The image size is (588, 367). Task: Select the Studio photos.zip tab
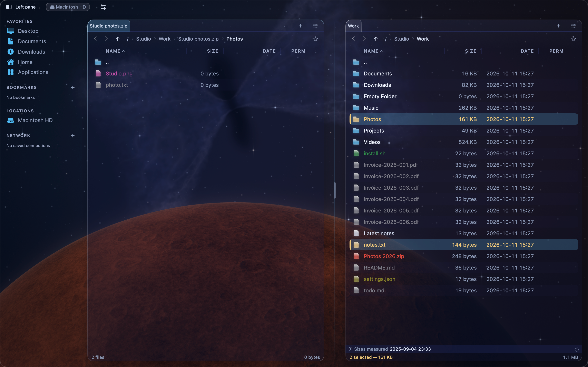109,26
